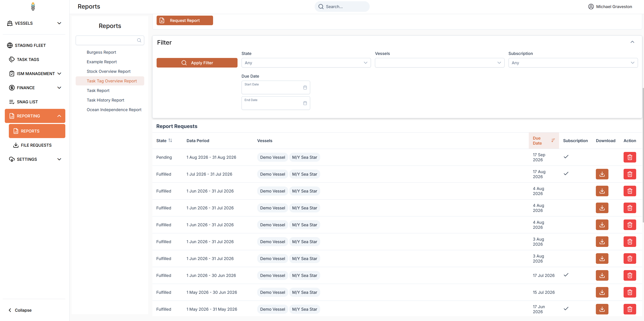Delete the report request due 17 Aug 2026
Image resolution: width=644 pixels, height=321 pixels.
pos(630,174)
